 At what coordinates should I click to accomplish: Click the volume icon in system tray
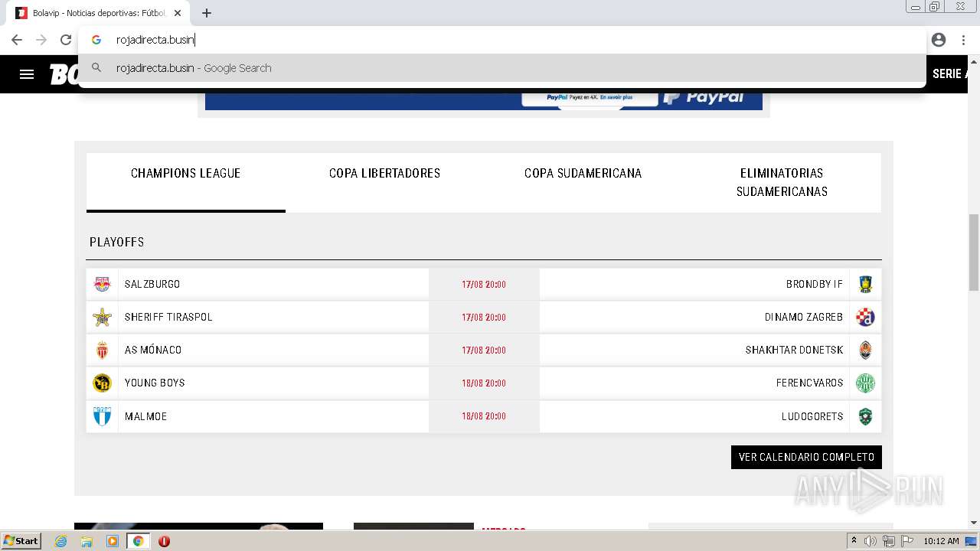871,541
